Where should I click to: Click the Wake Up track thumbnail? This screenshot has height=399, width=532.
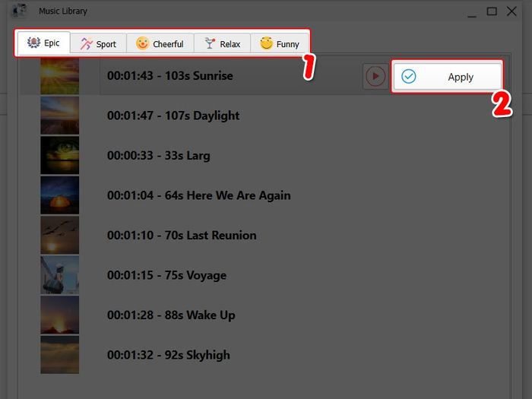click(60, 315)
